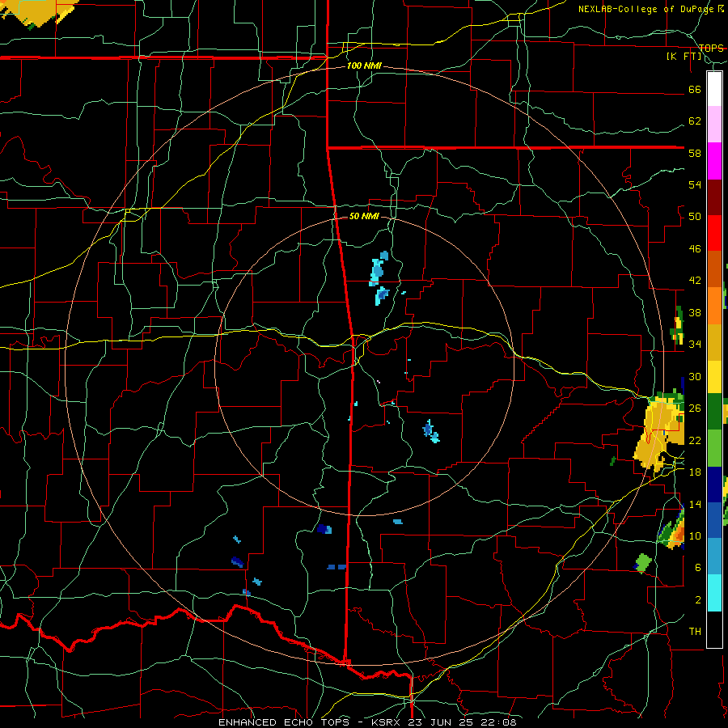Pick the light orange legend swatch
Viewport: 728px width, 728px height.
point(714,305)
